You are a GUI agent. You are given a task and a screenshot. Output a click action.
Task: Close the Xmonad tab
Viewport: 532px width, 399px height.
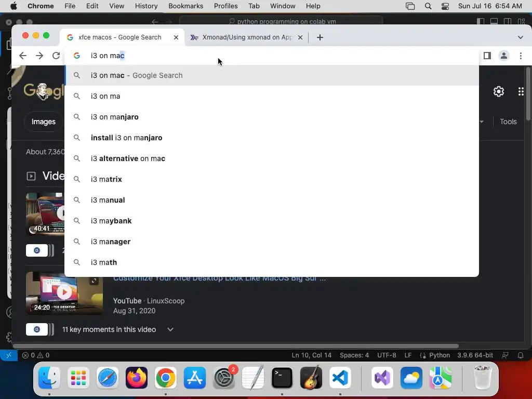(300, 37)
